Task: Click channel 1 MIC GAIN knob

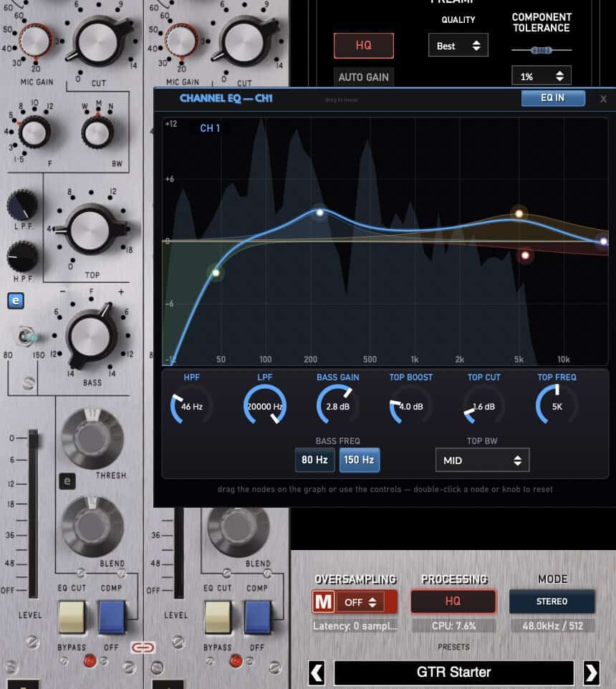Action: point(36,42)
